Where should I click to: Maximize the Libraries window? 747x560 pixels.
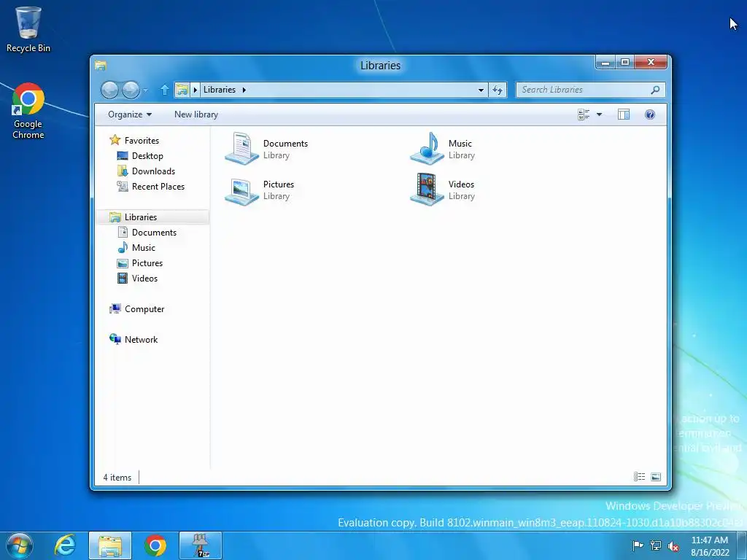tap(625, 63)
